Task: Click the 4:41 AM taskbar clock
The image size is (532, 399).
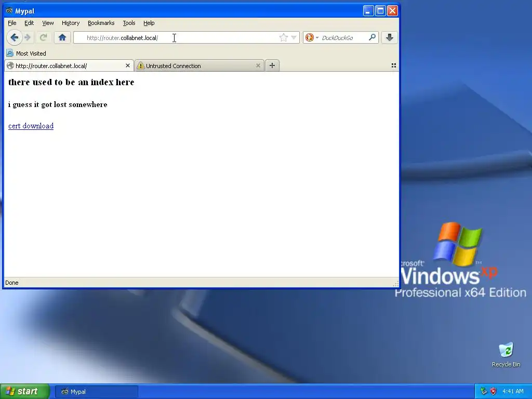Action: [513, 391]
